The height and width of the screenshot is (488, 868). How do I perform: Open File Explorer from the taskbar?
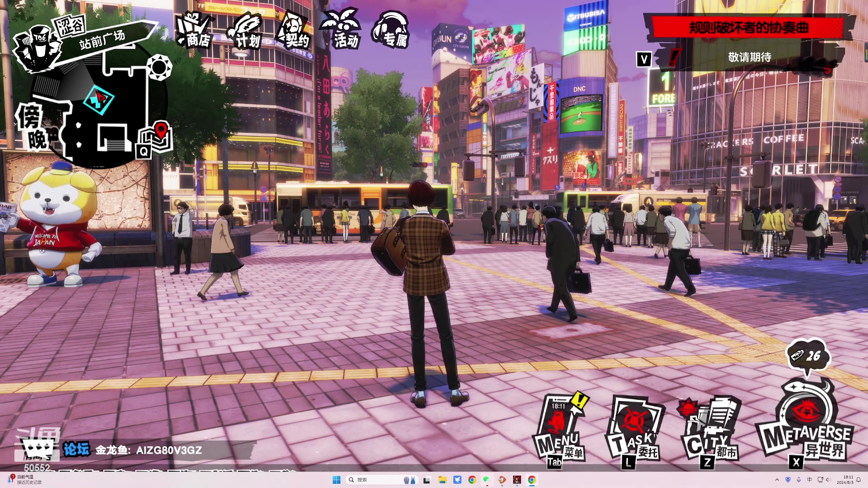[442, 480]
